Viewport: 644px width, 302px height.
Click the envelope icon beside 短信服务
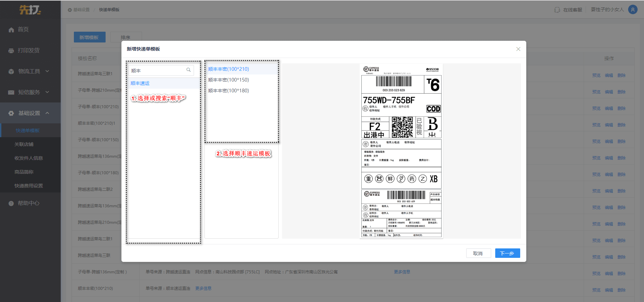pyautogui.click(x=11, y=92)
